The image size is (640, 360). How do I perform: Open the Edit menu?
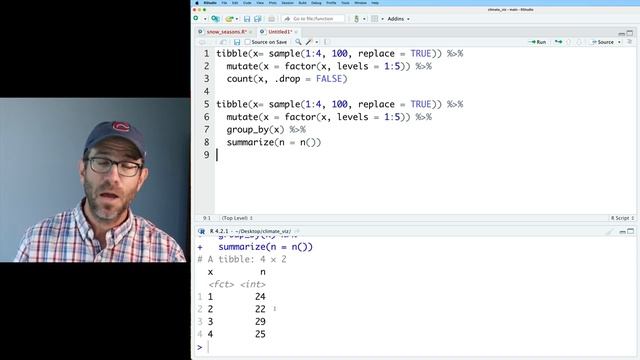[235, 3]
